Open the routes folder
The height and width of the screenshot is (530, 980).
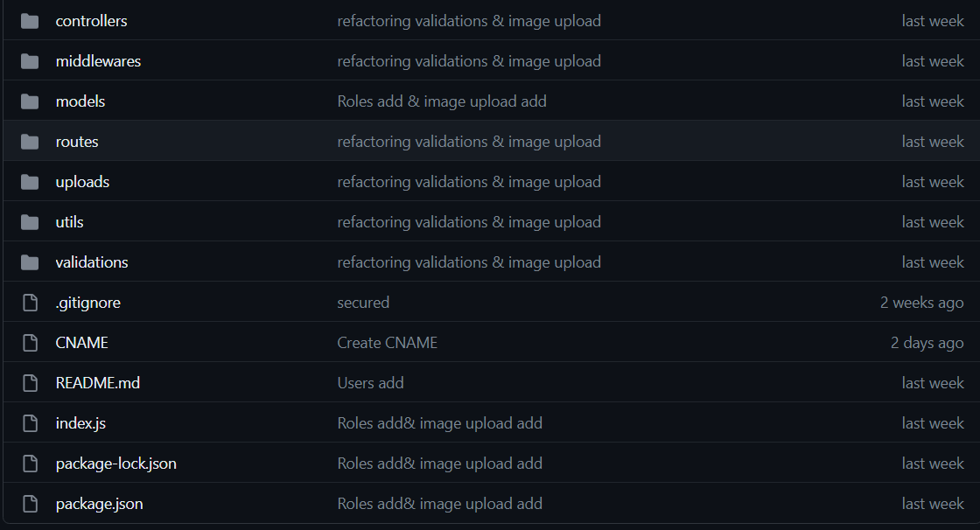click(x=77, y=142)
